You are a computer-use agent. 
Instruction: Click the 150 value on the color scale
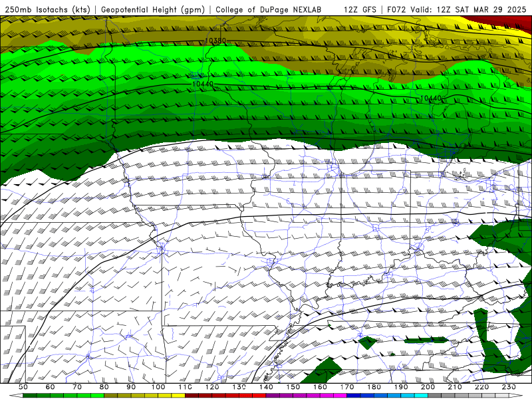pos(293,387)
